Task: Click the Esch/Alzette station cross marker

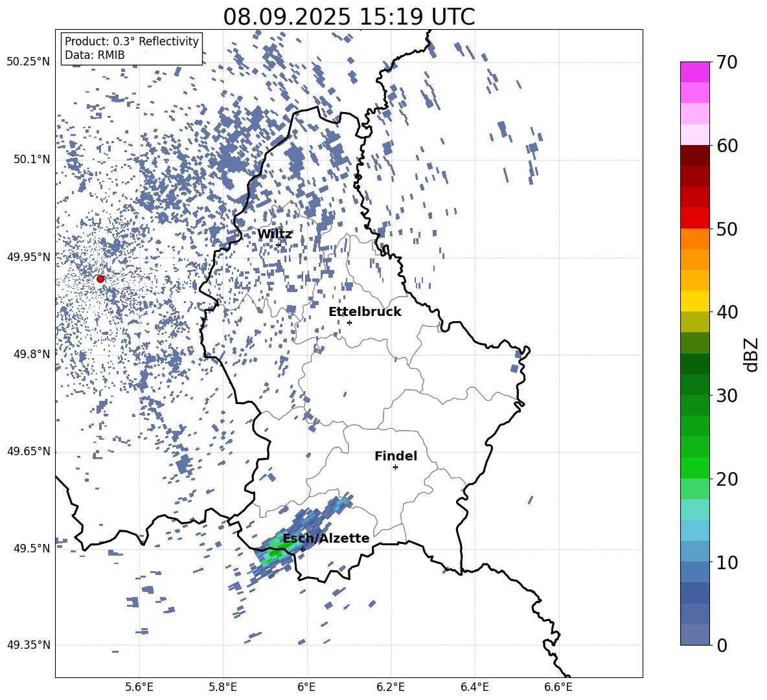Action: (x=303, y=549)
